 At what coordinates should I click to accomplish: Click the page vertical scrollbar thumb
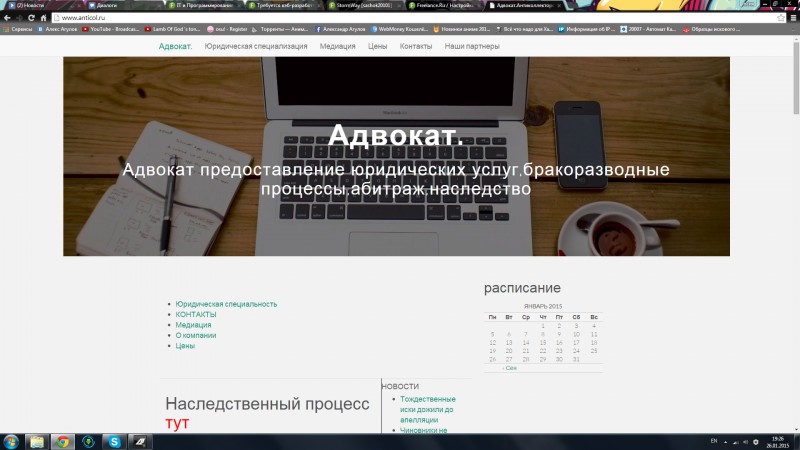click(795, 78)
